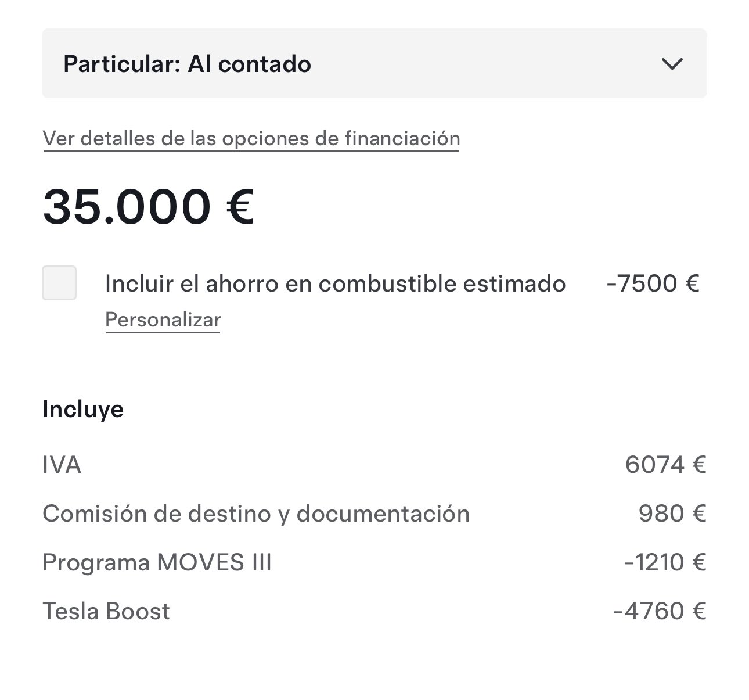Open 'Ver detalles de las opciones de financiación'
The height and width of the screenshot is (700, 749).
(x=251, y=138)
